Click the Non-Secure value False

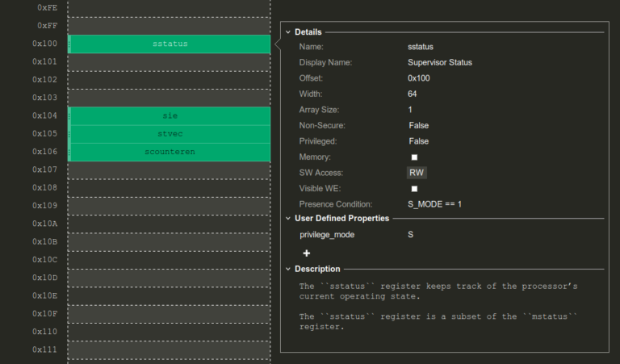click(x=419, y=126)
